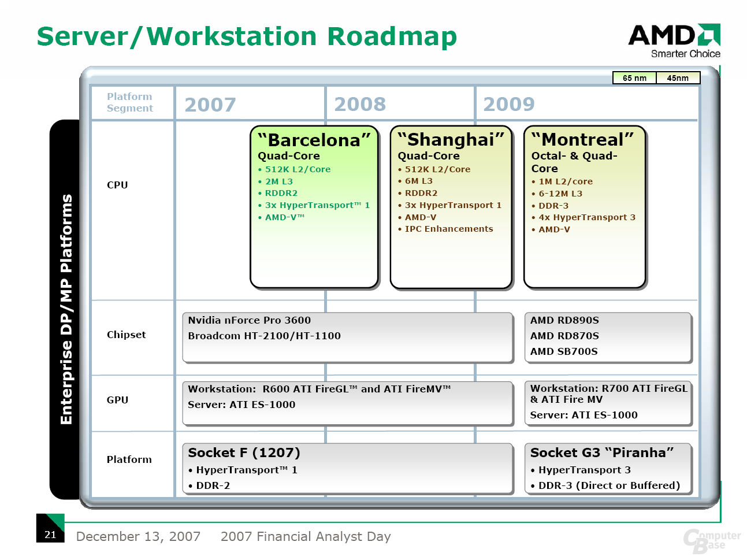This screenshot has width=747, height=560.
Task: Click the Enterprise DP/MP Platforms vertical label
Action: click(x=66, y=309)
